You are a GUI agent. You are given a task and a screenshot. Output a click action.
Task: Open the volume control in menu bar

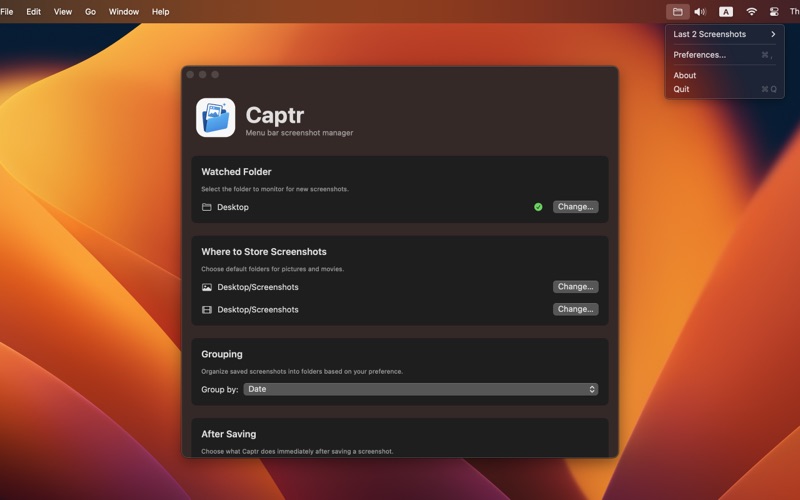point(700,12)
